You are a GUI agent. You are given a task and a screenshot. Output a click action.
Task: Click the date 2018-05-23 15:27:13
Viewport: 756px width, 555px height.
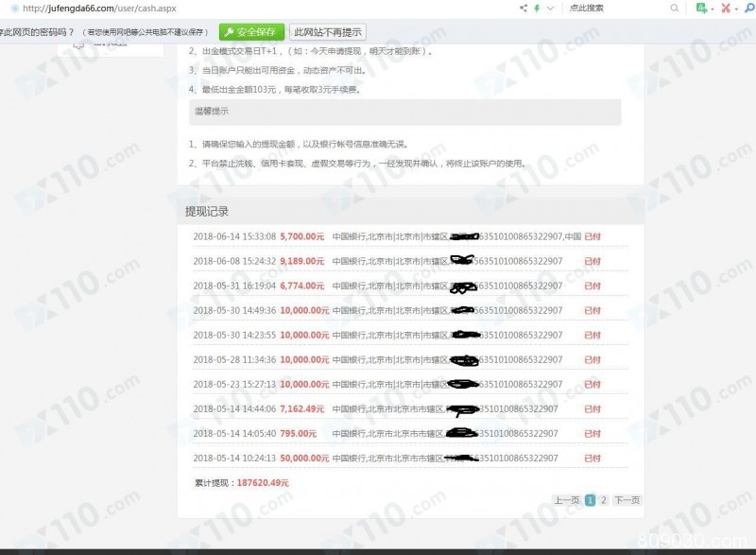pos(234,384)
